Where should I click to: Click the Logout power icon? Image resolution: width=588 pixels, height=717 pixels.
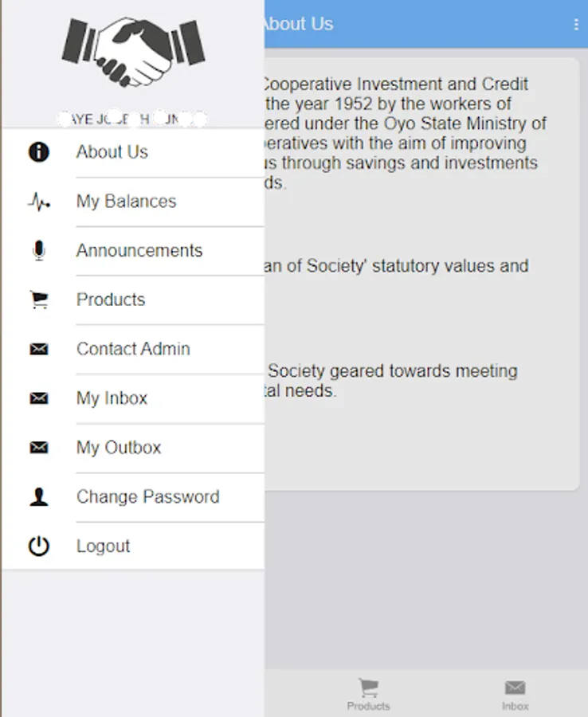[38, 547]
